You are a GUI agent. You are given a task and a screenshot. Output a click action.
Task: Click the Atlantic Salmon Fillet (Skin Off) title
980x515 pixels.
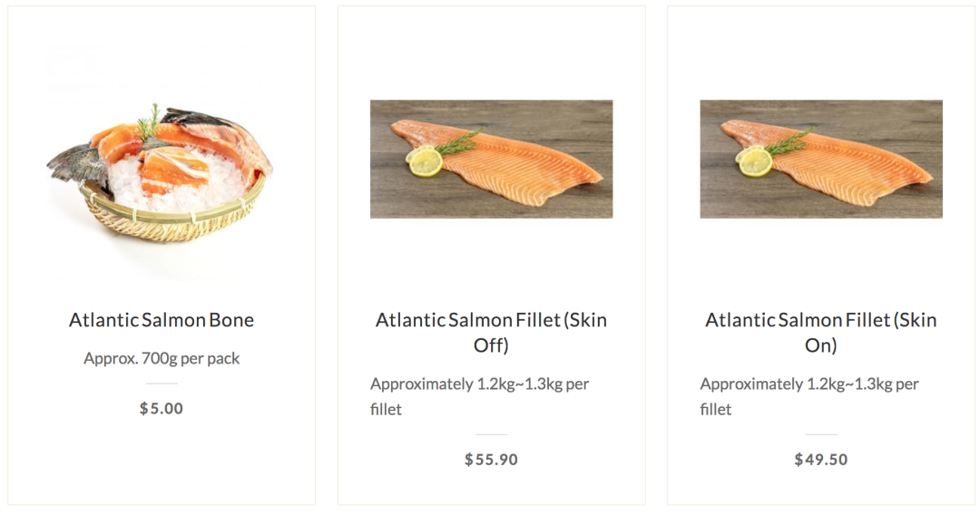point(491,332)
